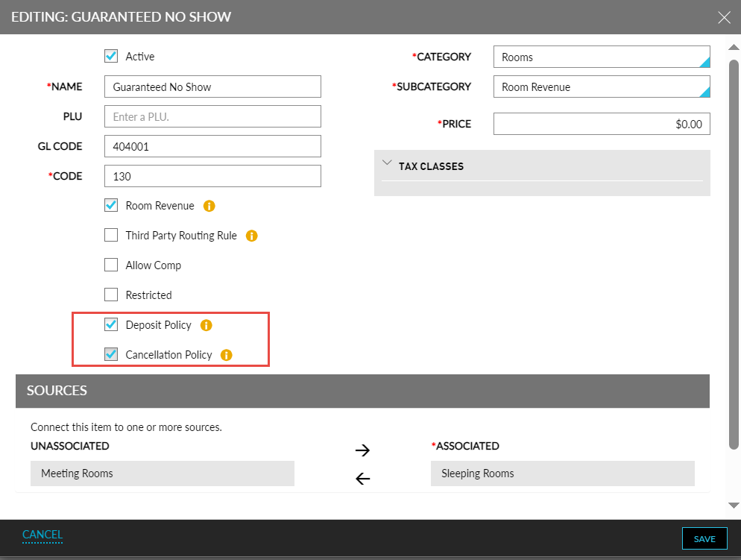The height and width of the screenshot is (560, 741).
Task: Open the Category dropdown showing Rooms
Action: click(x=601, y=57)
